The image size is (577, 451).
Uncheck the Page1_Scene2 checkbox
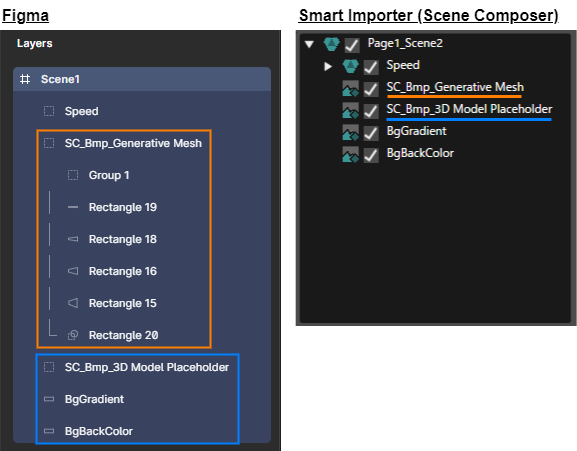tap(352, 45)
